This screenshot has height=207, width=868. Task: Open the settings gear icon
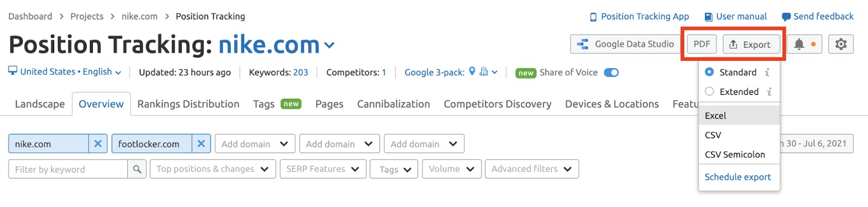click(x=841, y=44)
